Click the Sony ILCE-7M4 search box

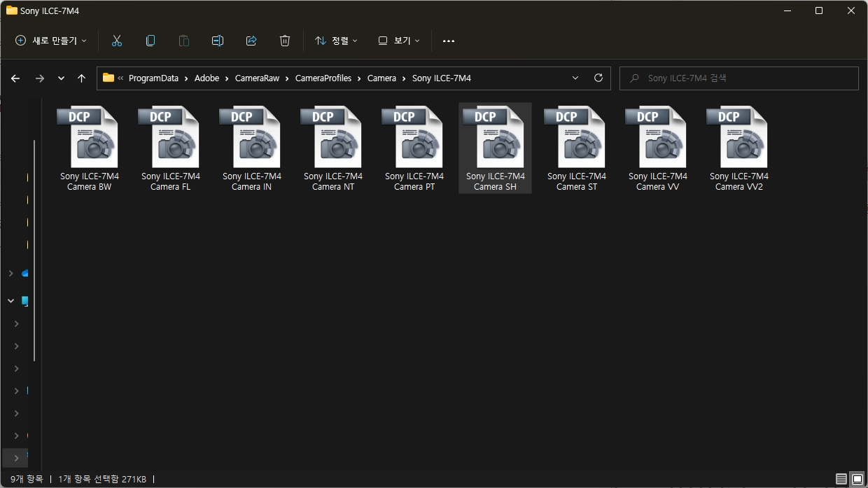click(738, 78)
